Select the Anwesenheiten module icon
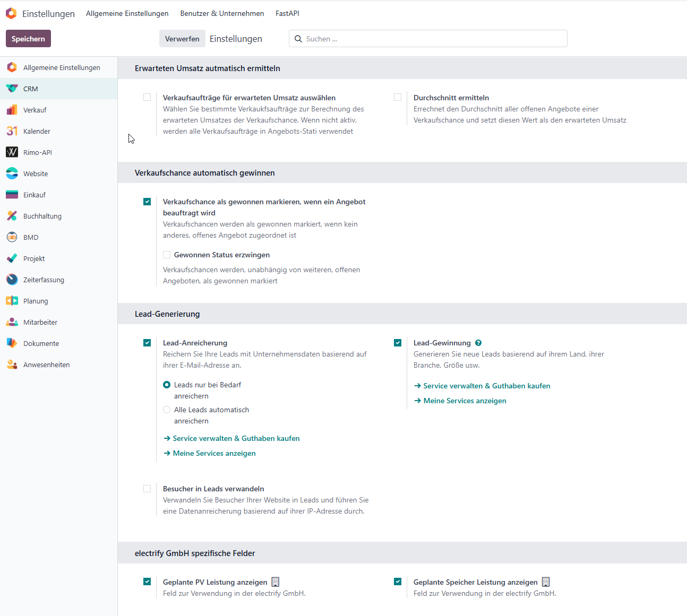This screenshot has width=687, height=616. pyautogui.click(x=12, y=365)
